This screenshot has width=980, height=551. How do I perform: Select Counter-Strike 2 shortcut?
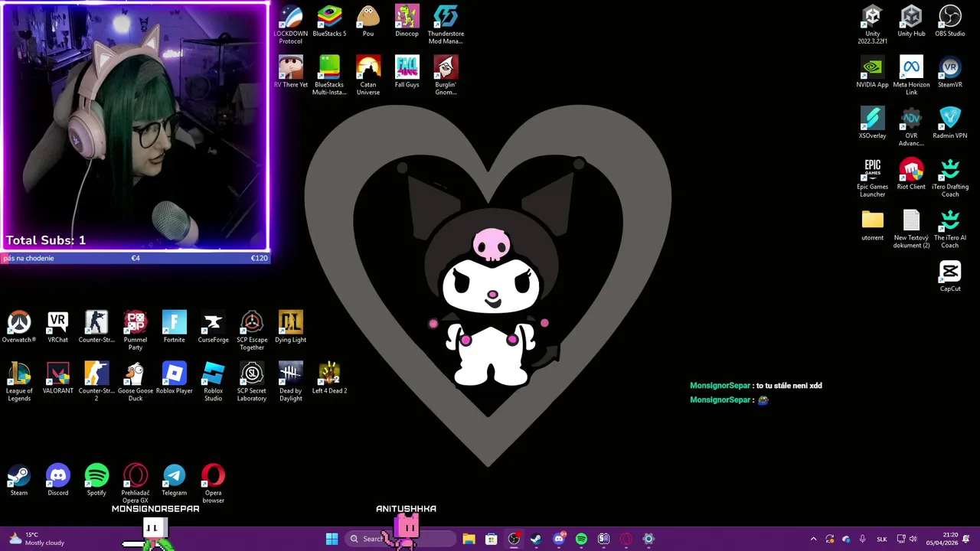point(96,382)
